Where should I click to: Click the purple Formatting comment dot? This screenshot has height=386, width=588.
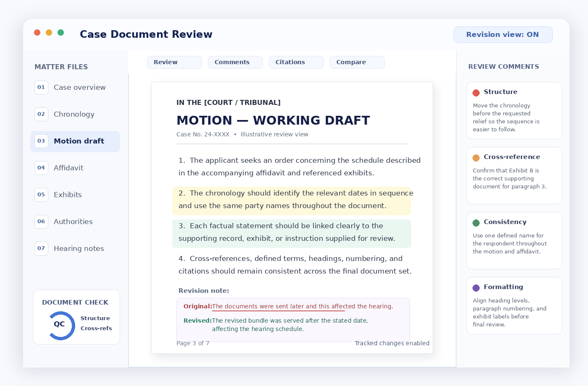point(476,288)
